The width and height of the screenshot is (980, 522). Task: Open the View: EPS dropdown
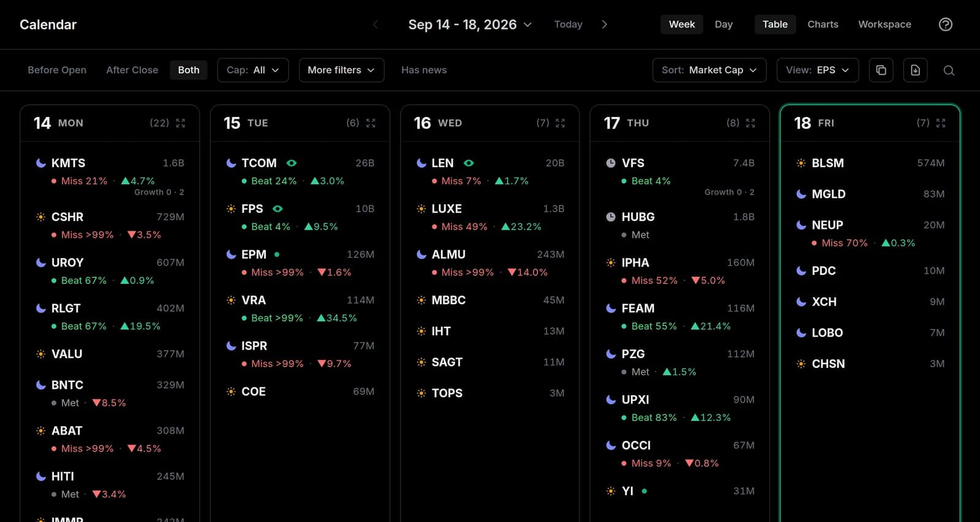click(x=818, y=70)
